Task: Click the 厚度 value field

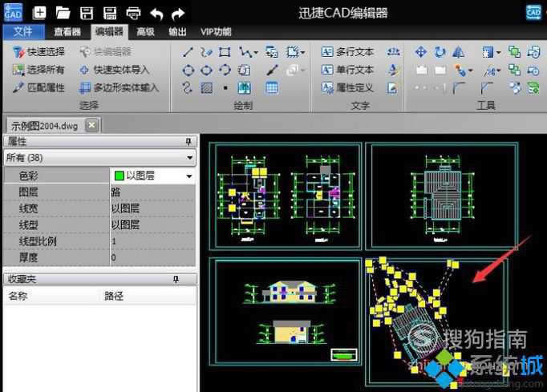Action: 153,258
